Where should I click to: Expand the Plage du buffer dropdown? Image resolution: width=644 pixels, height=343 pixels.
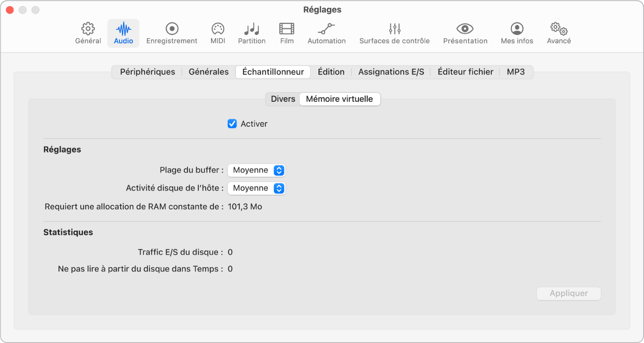coord(257,170)
